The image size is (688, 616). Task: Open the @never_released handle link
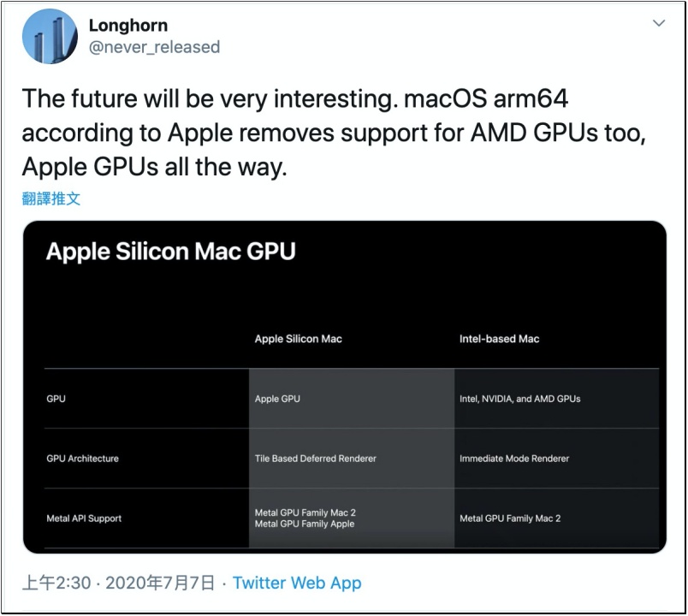154,47
